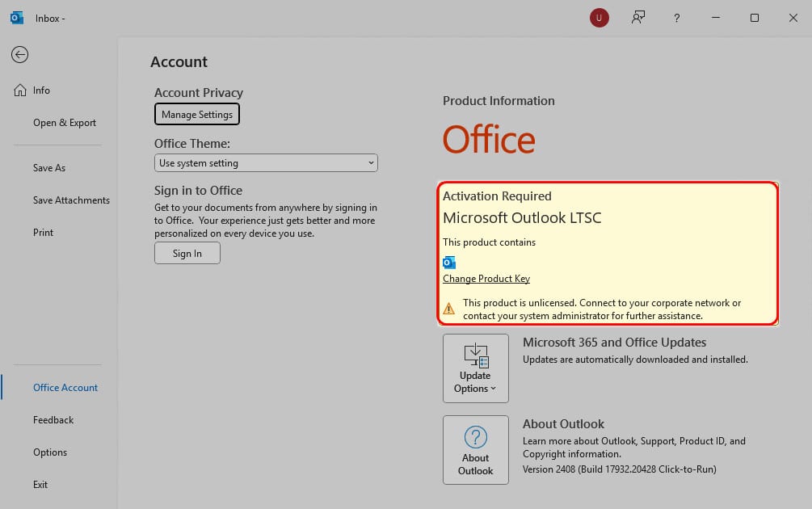Click the 'Product Information' heading
This screenshot has height=509, width=812.
pyautogui.click(x=499, y=101)
